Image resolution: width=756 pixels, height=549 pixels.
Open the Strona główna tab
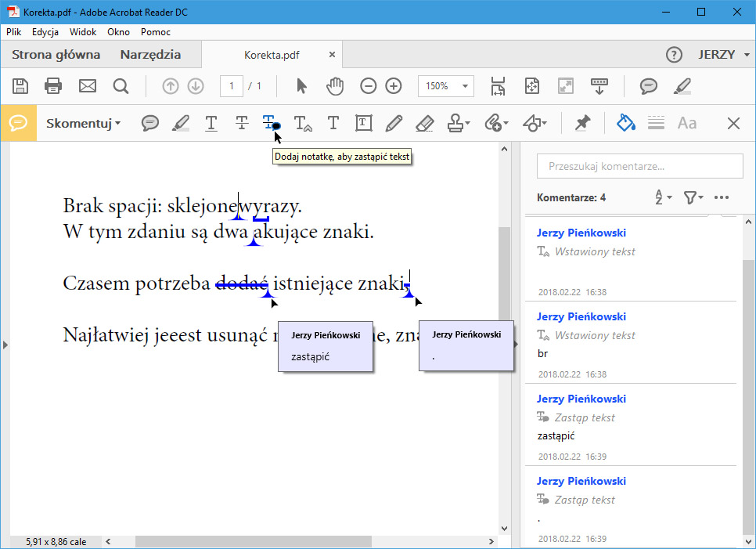(x=56, y=55)
